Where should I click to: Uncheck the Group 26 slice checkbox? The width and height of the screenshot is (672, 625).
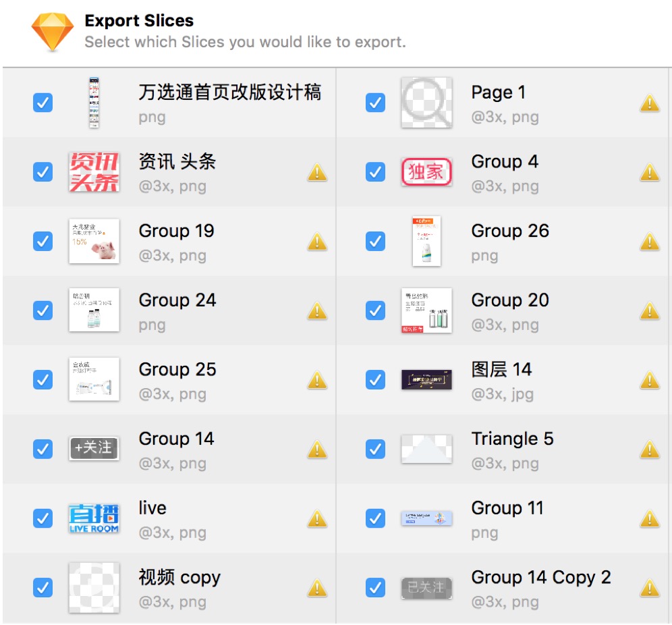coord(375,242)
